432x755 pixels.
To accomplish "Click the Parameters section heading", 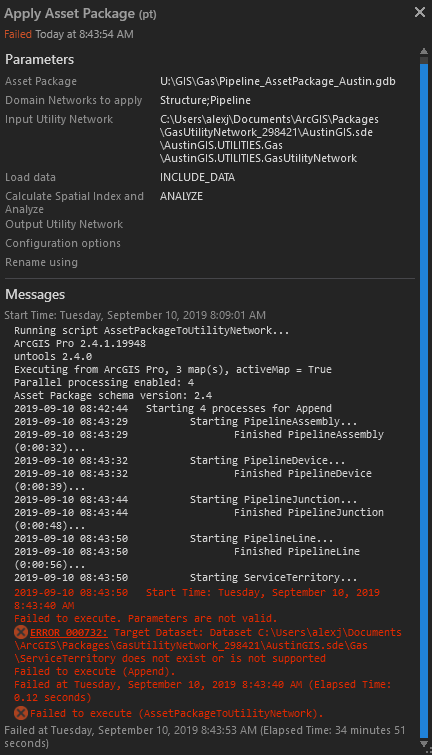I will 39,60.
